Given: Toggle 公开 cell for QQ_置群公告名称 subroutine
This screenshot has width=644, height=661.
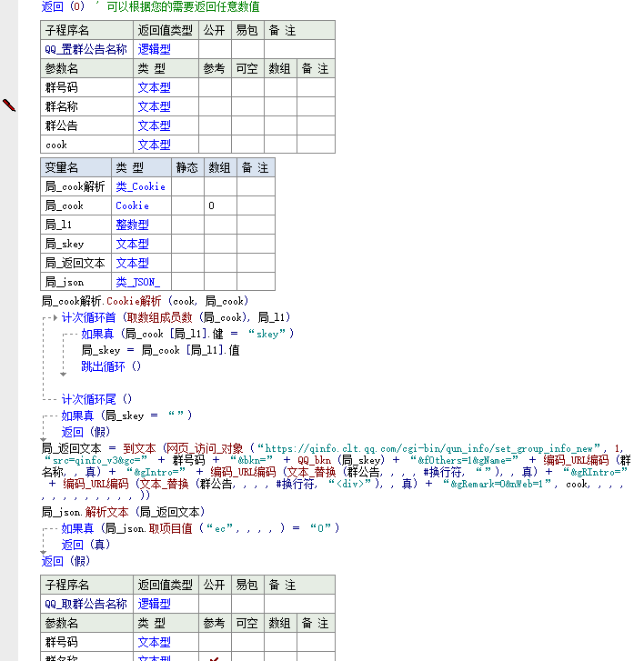Looking at the screenshot, I should (x=215, y=49).
